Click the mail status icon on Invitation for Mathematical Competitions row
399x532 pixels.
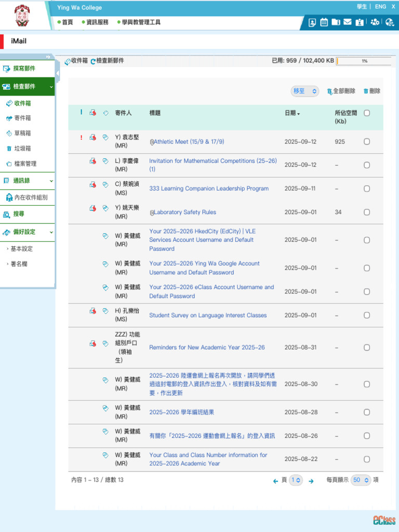click(x=105, y=161)
